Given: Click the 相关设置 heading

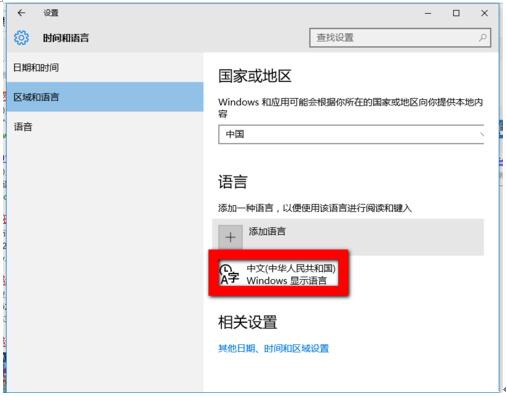Looking at the screenshot, I should [x=248, y=322].
